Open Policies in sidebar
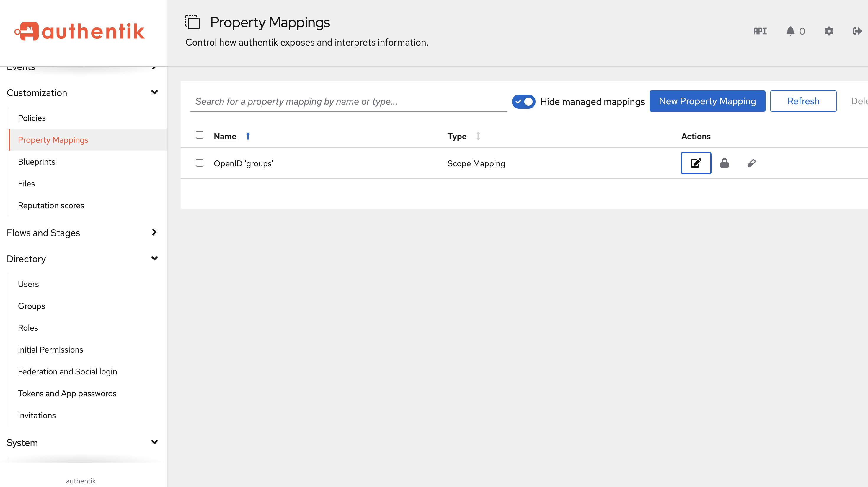Screen dimensions: 868x487 click(32, 118)
